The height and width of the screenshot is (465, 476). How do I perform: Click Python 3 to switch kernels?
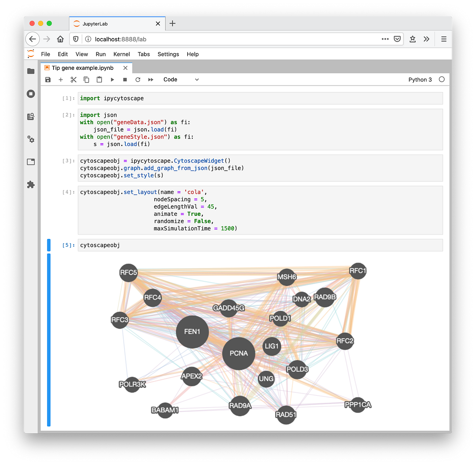tap(420, 79)
